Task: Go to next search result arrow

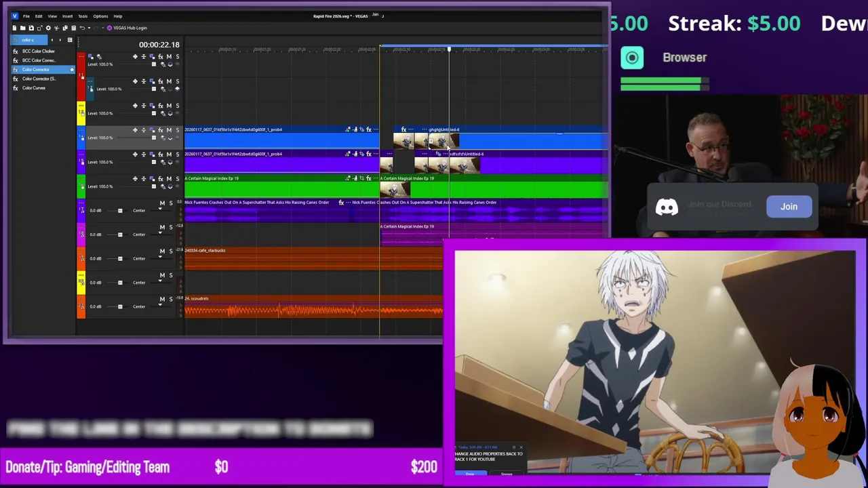Action: click(x=60, y=40)
